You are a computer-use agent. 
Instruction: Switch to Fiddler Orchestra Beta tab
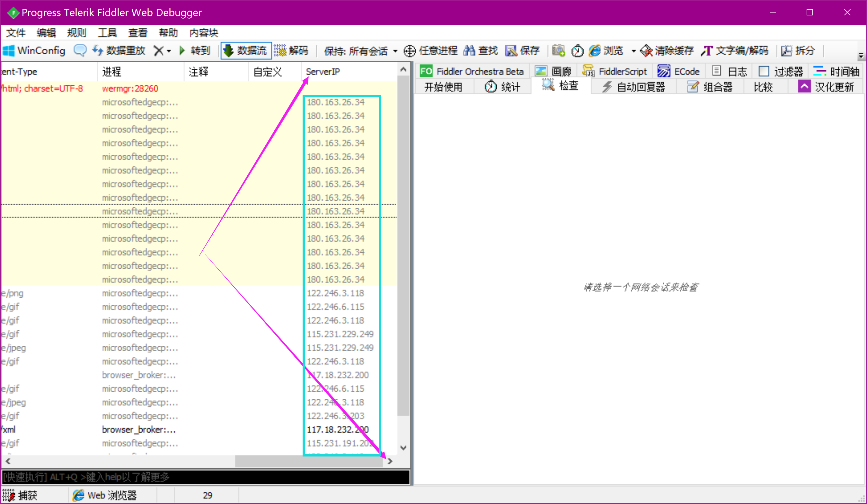(472, 72)
